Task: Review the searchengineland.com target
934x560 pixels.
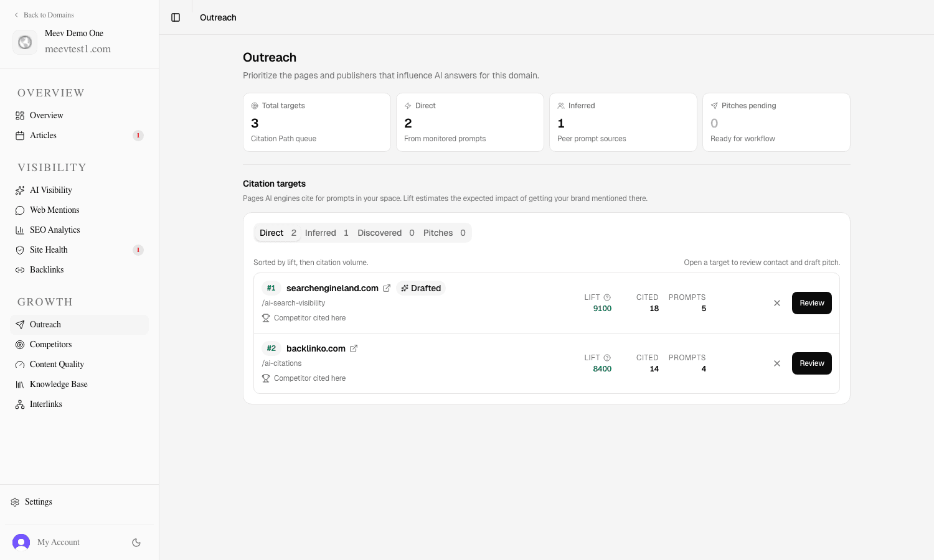Action: pyautogui.click(x=812, y=303)
